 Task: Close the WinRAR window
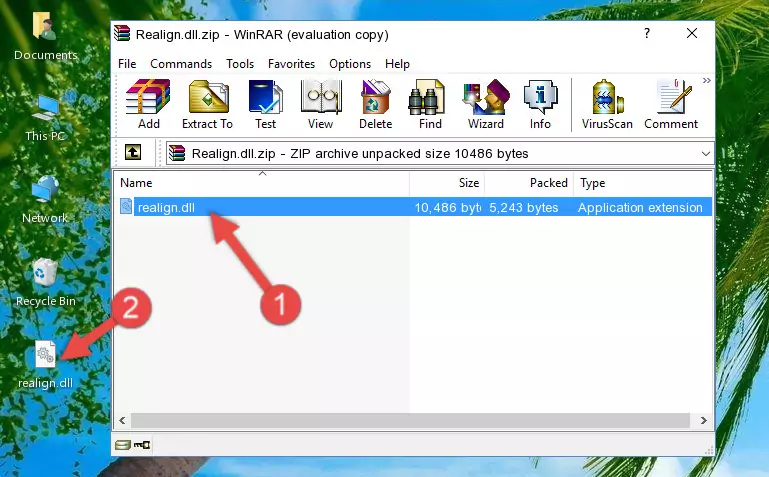692,33
